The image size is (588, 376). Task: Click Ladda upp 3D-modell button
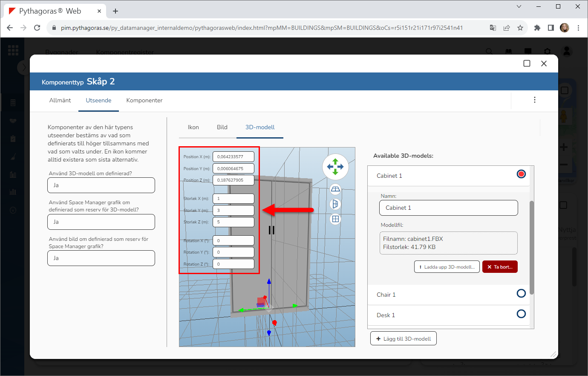[447, 267]
